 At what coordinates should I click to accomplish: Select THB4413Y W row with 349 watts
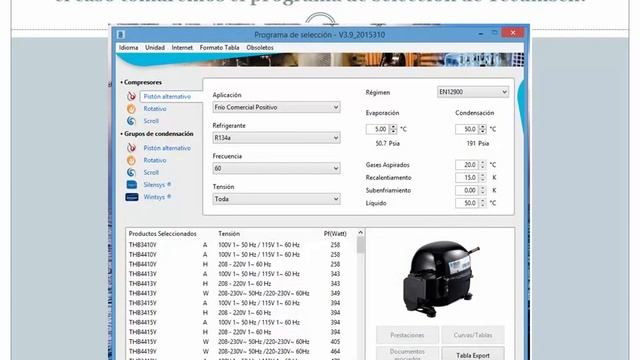pos(241,293)
